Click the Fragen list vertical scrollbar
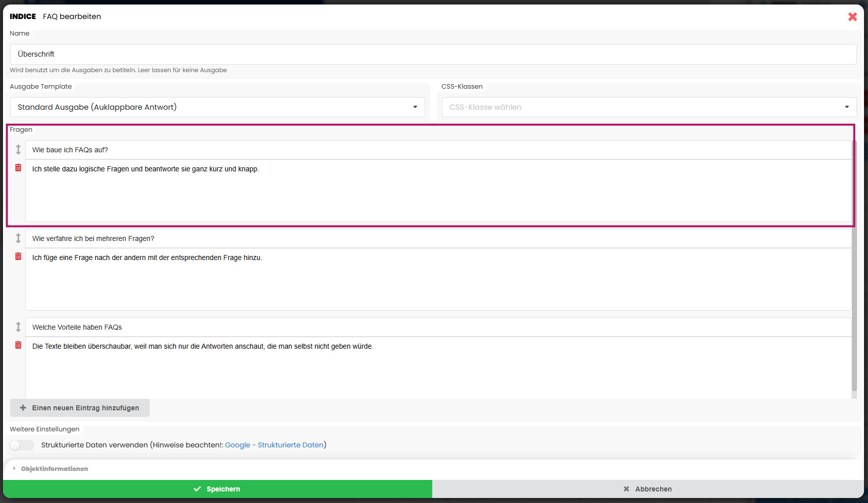 (854, 266)
